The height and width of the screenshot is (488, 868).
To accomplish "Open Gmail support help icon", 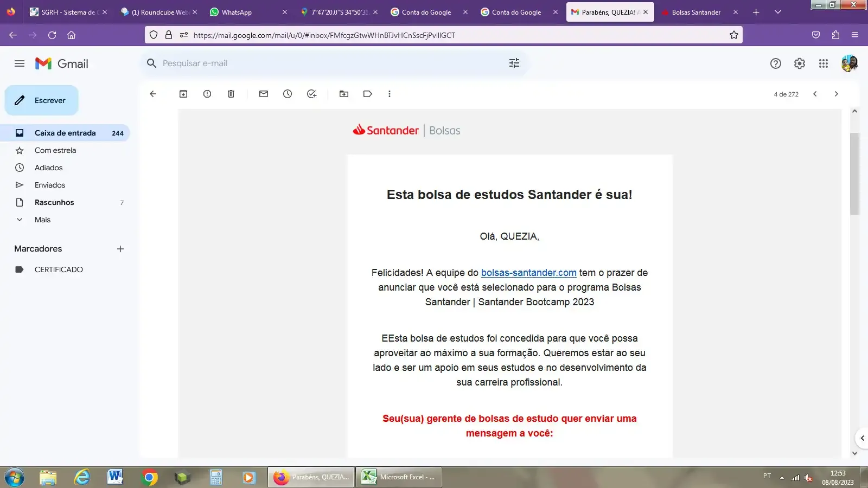I will [776, 63].
